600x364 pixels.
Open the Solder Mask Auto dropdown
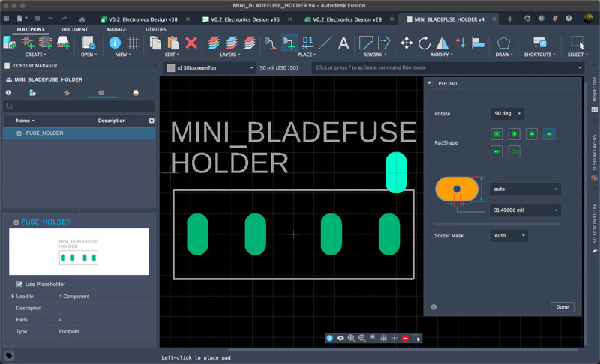pyautogui.click(x=509, y=236)
